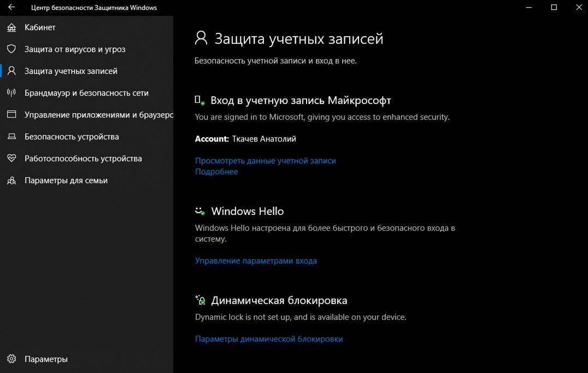The width and height of the screenshot is (588, 373).
Task: Close the Windows Defender Security Center window
Action: pos(579,8)
